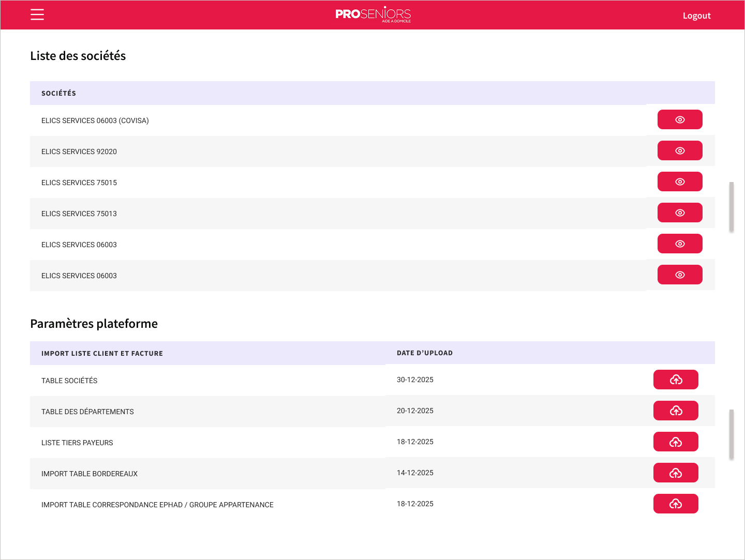Click the ProSeniors logo in the header
Screen dimensions: 745x560
pyautogui.click(x=373, y=14)
